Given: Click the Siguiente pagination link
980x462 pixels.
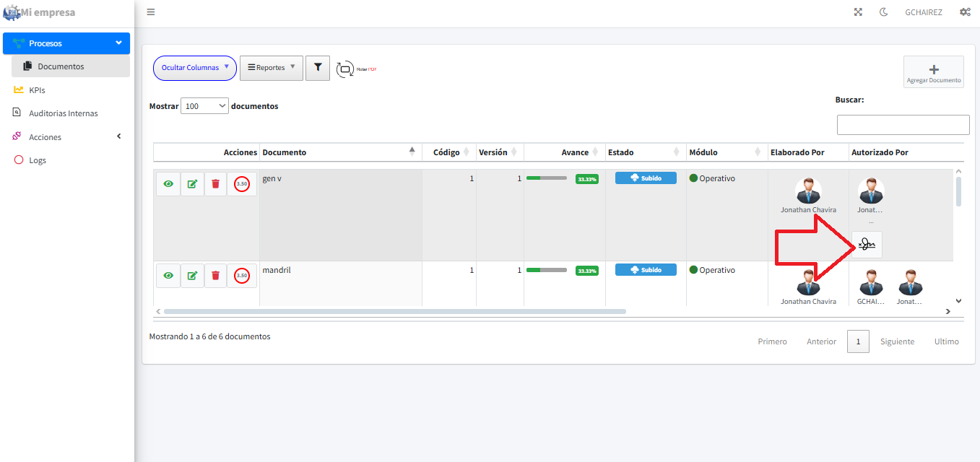Looking at the screenshot, I should tap(897, 341).
